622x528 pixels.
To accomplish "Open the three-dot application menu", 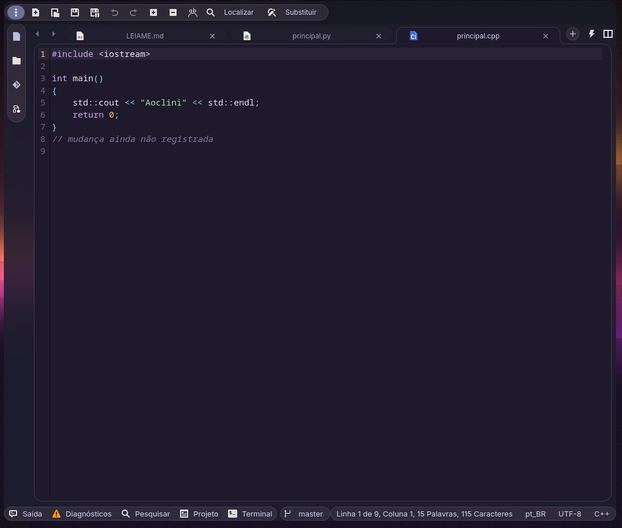I will (x=16, y=12).
